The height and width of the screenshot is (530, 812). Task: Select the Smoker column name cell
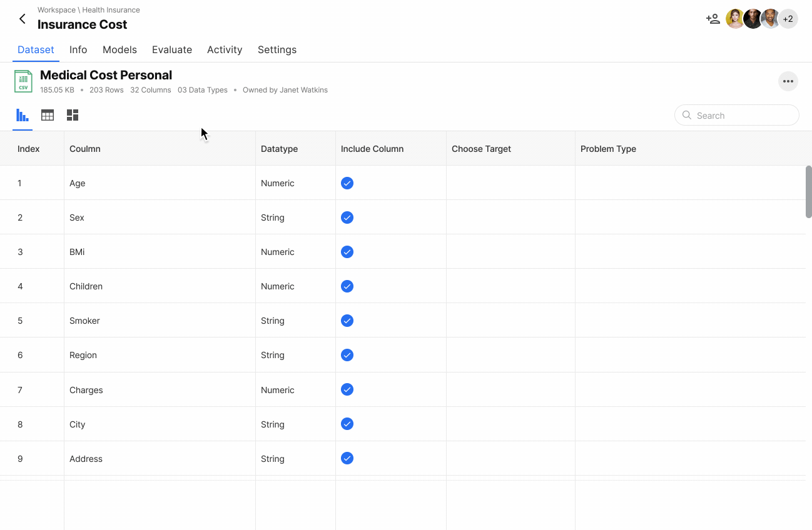[160, 321]
